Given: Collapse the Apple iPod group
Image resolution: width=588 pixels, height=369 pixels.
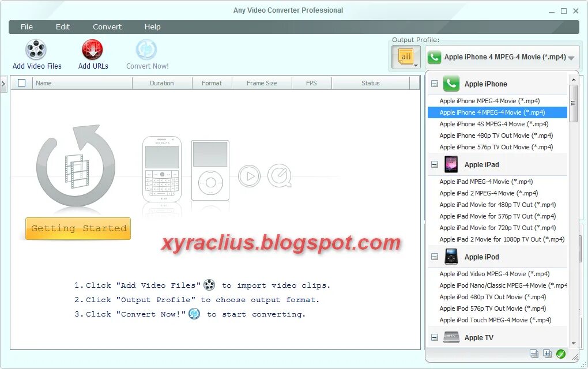Looking at the screenshot, I should 434,257.
